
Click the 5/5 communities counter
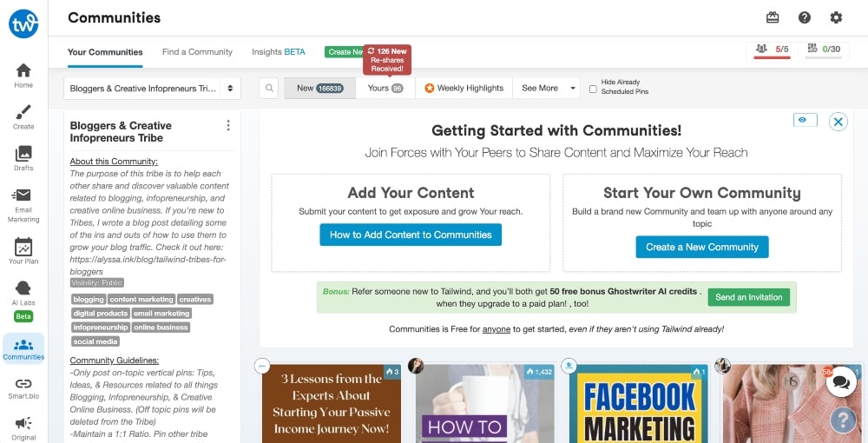click(x=773, y=50)
